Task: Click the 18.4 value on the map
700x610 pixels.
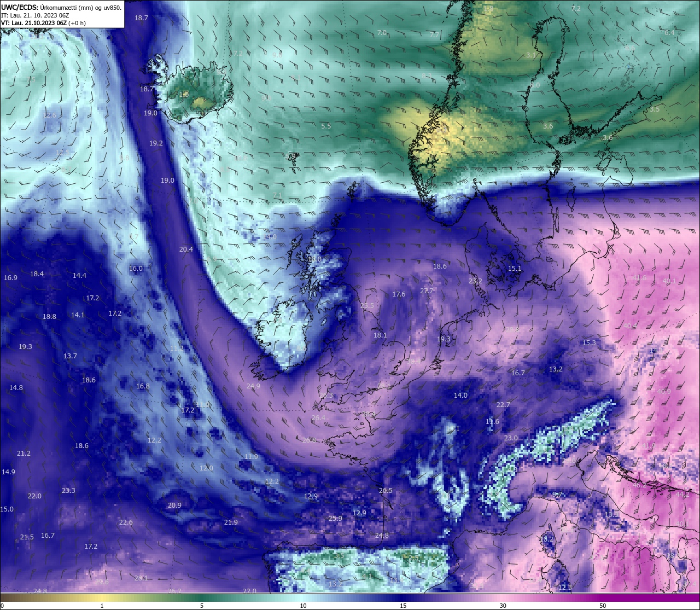Action: [x=37, y=274]
